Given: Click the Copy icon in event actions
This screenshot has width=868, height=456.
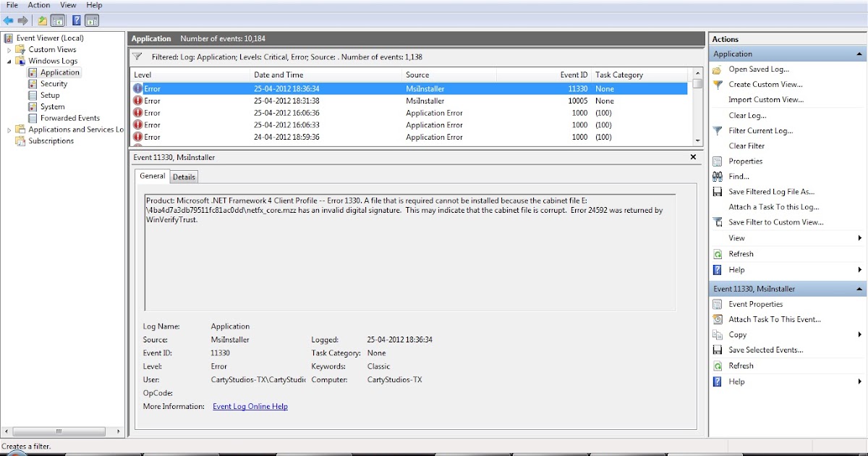Looking at the screenshot, I should (717, 334).
